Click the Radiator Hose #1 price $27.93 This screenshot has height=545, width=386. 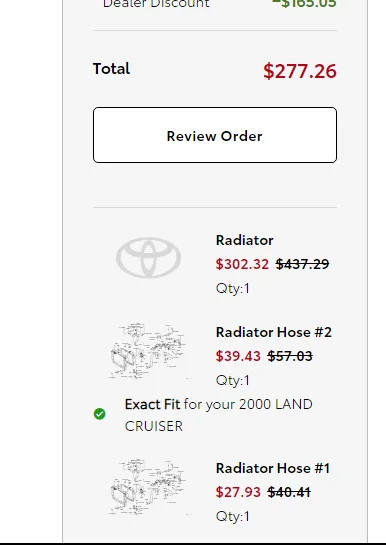coord(238,492)
